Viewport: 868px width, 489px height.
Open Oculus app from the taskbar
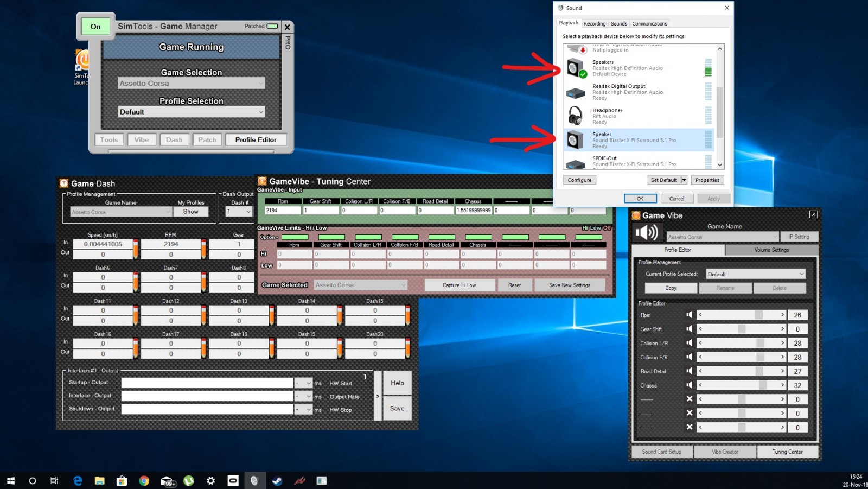(233, 481)
